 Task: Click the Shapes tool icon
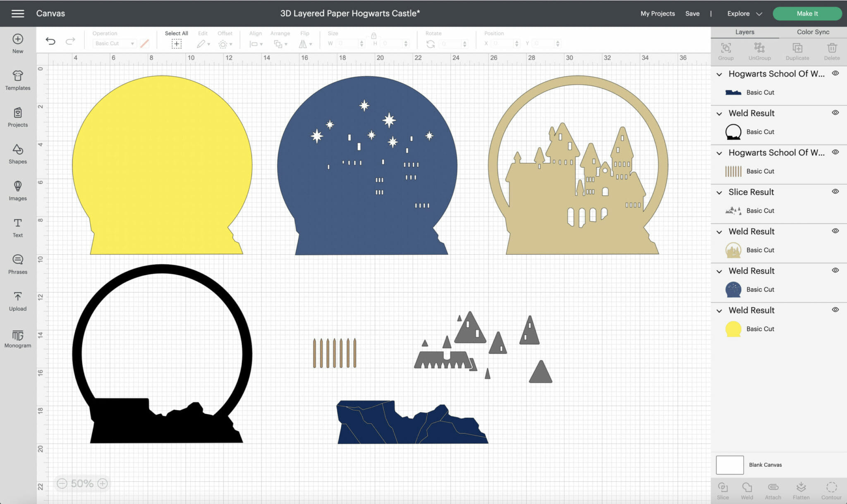pyautogui.click(x=17, y=150)
